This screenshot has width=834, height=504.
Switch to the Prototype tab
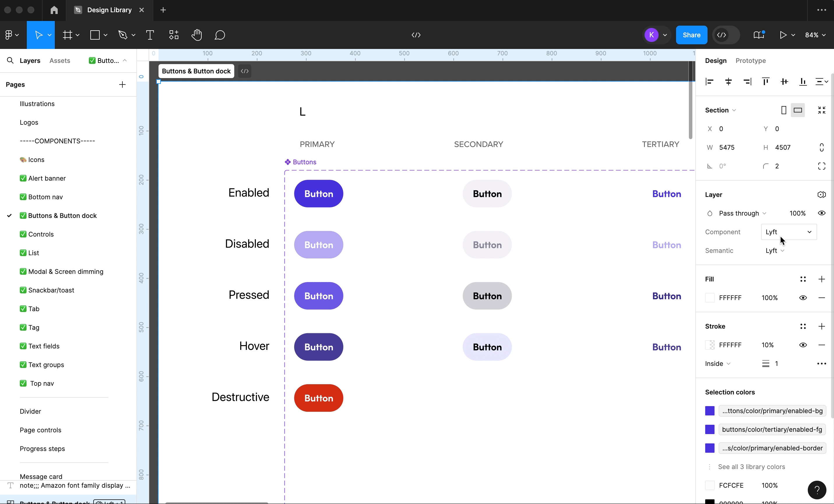(x=750, y=61)
